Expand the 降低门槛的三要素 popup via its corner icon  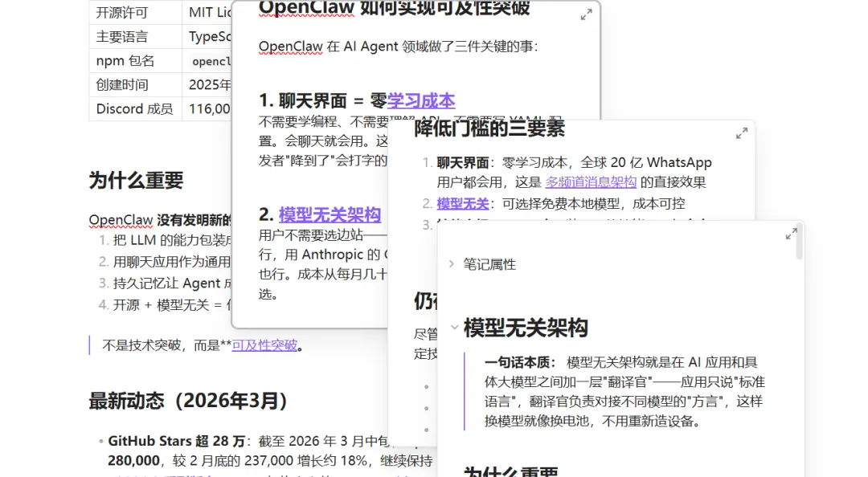click(742, 133)
